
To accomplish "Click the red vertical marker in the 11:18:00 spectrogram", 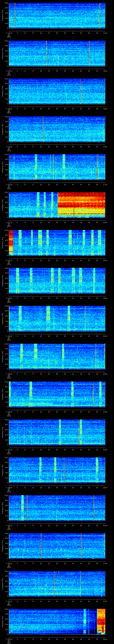I will click(80, 91).
